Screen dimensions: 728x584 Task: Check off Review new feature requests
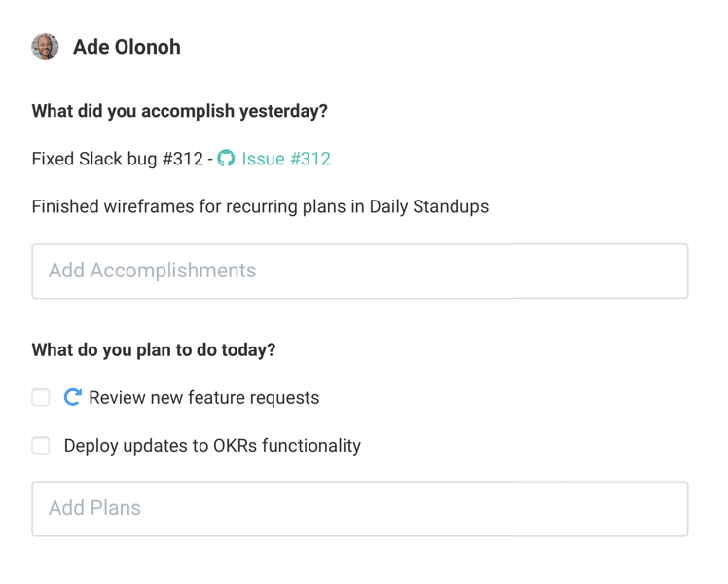(41, 397)
